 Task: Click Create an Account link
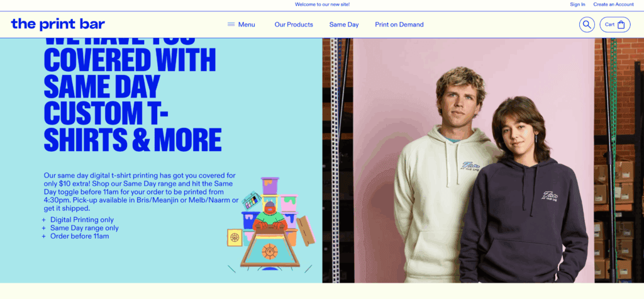click(x=614, y=4)
